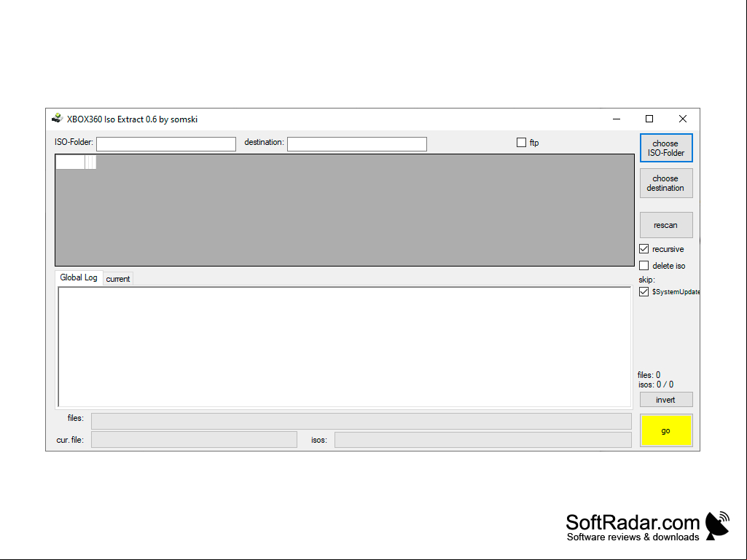Click the 'ISO-Folder:' label
The image size is (747, 560).
click(x=74, y=142)
